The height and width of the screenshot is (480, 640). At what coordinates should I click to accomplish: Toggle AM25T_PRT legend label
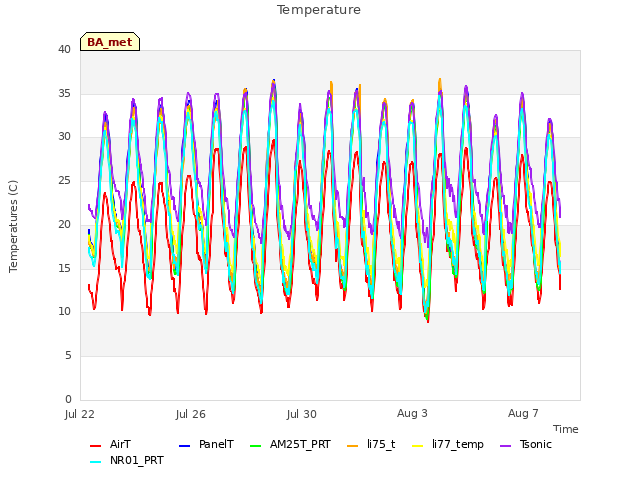[x=300, y=444]
